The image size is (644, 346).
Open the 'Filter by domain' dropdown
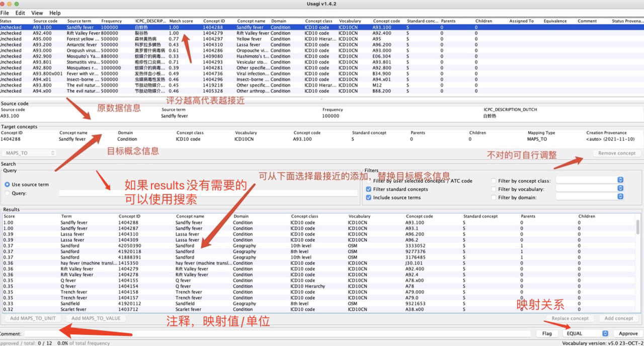[620, 197]
